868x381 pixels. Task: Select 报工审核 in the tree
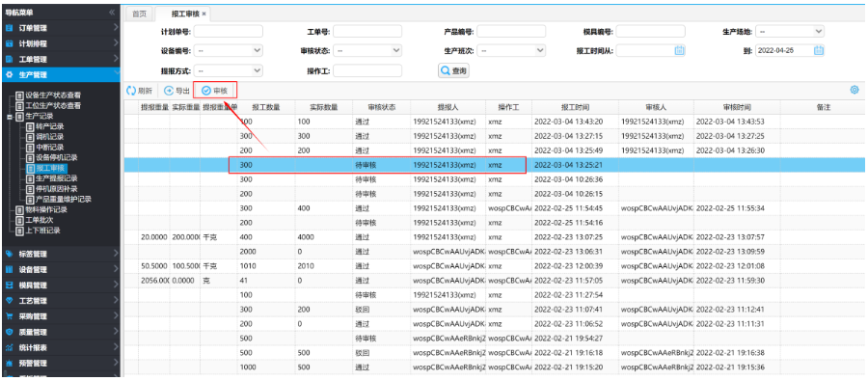click(50, 169)
